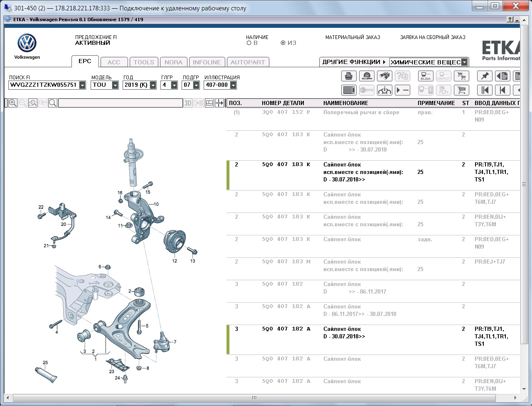Click the vehicle info icon

click(385, 90)
